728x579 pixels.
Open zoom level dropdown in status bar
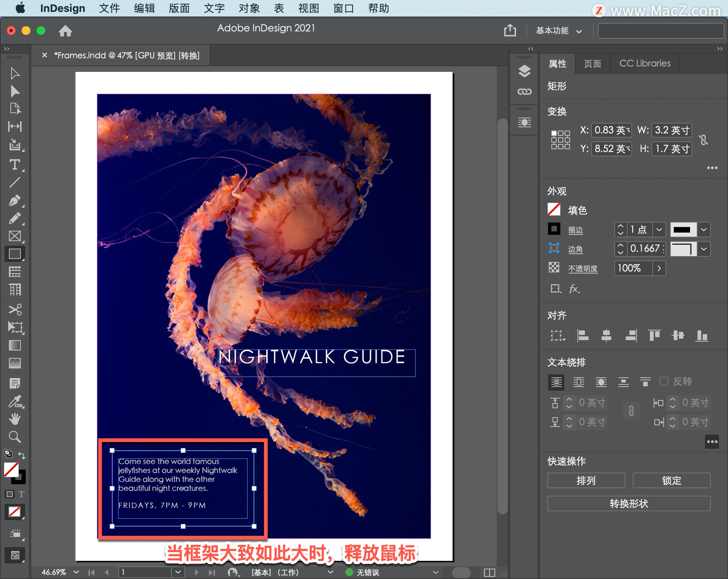point(76,572)
